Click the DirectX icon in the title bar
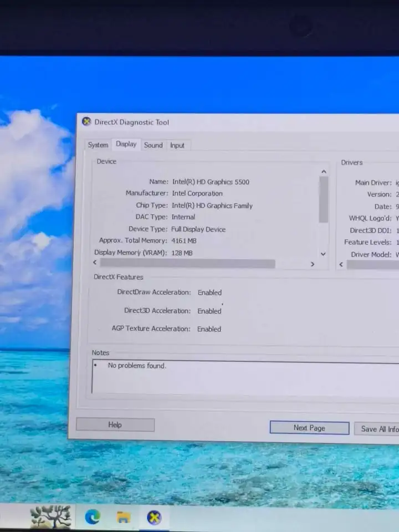 click(x=86, y=121)
